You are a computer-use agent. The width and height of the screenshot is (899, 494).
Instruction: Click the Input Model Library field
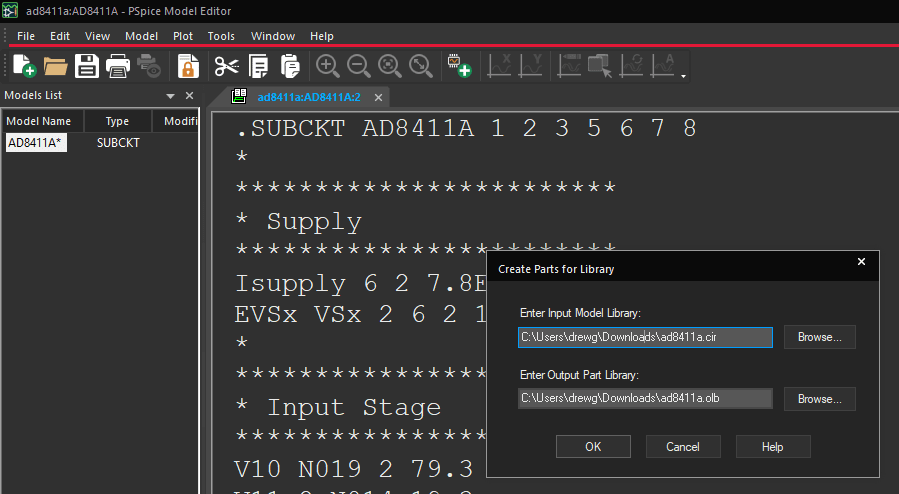[645, 337]
